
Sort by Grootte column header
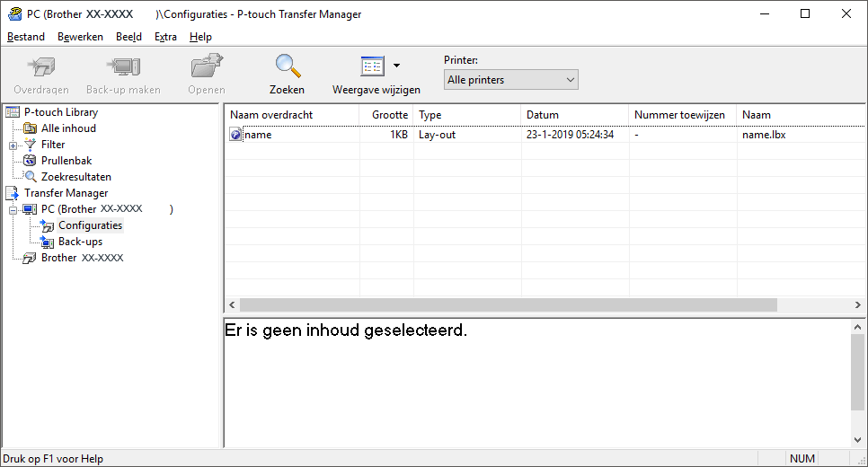[x=385, y=115]
